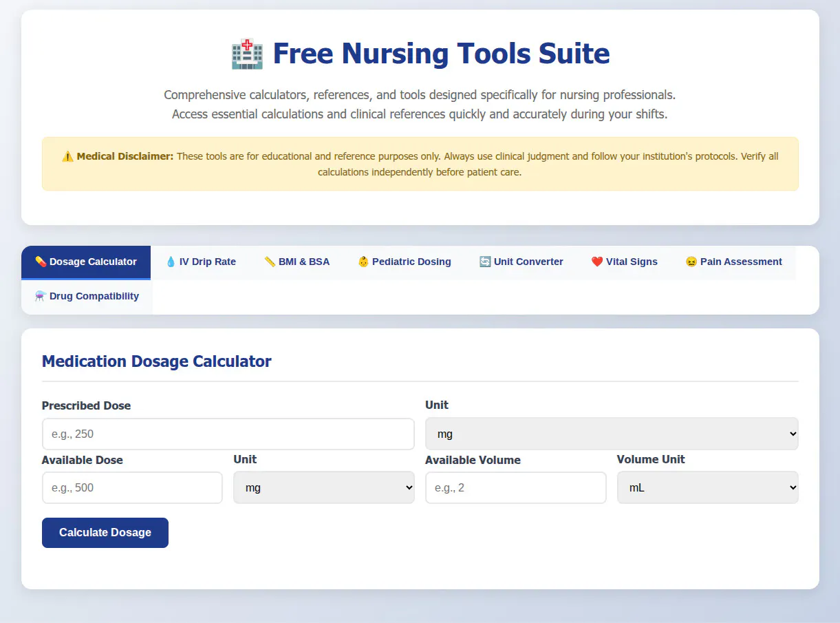Open the Volume Unit dropdown showing mL

[708, 487]
